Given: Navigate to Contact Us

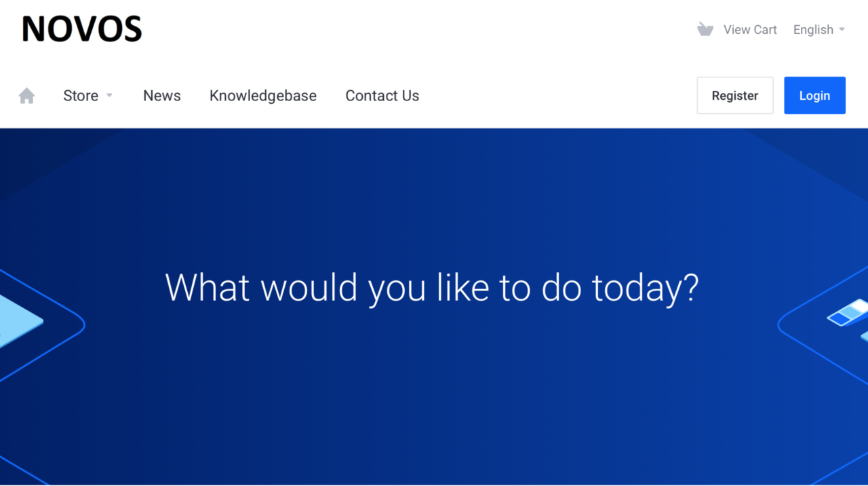Looking at the screenshot, I should [382, 96].
